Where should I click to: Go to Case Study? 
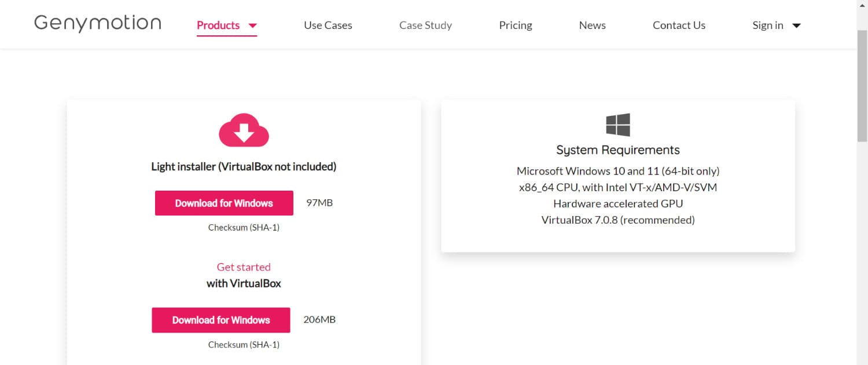pos(425,25)
